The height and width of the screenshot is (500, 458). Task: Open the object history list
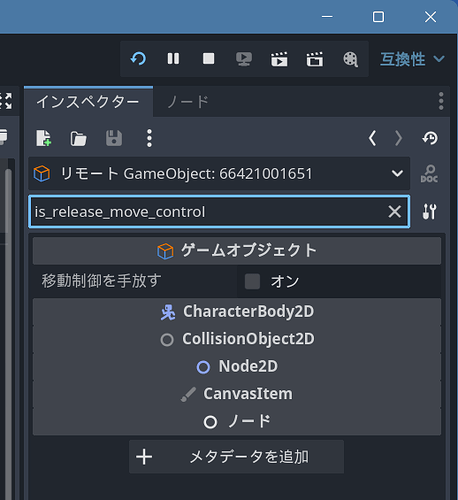(430, 138)
